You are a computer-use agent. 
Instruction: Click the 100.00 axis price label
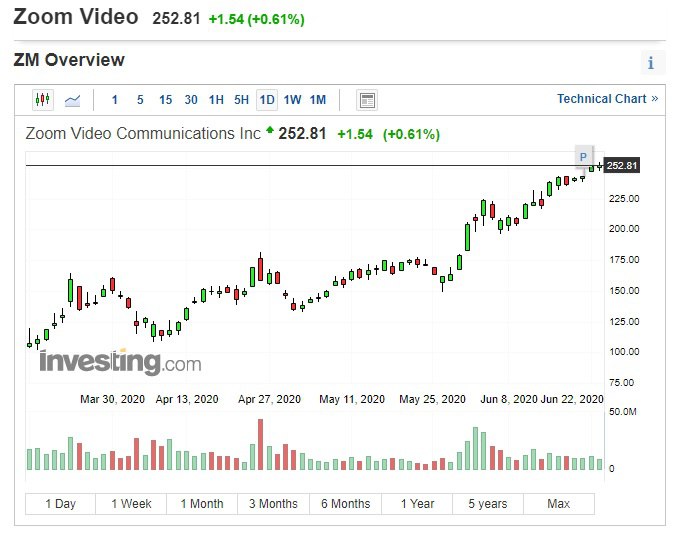(624, 352)
